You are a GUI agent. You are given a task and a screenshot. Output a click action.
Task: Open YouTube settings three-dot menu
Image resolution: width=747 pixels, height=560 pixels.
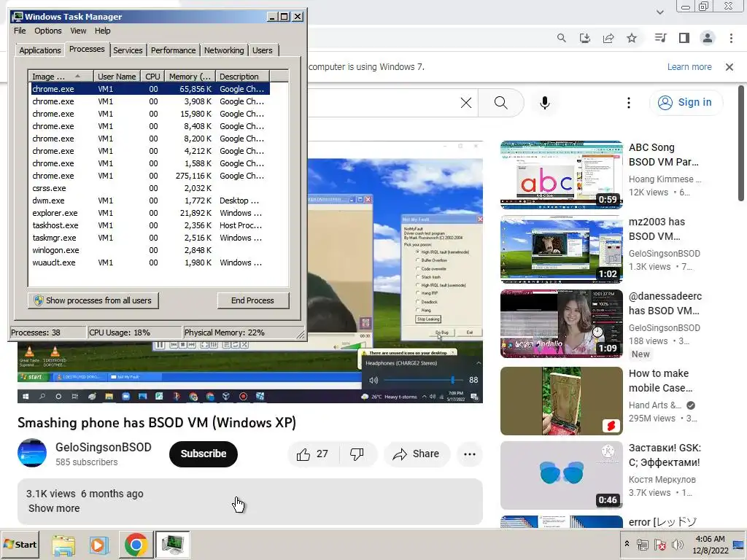click(x=629, y=103)
